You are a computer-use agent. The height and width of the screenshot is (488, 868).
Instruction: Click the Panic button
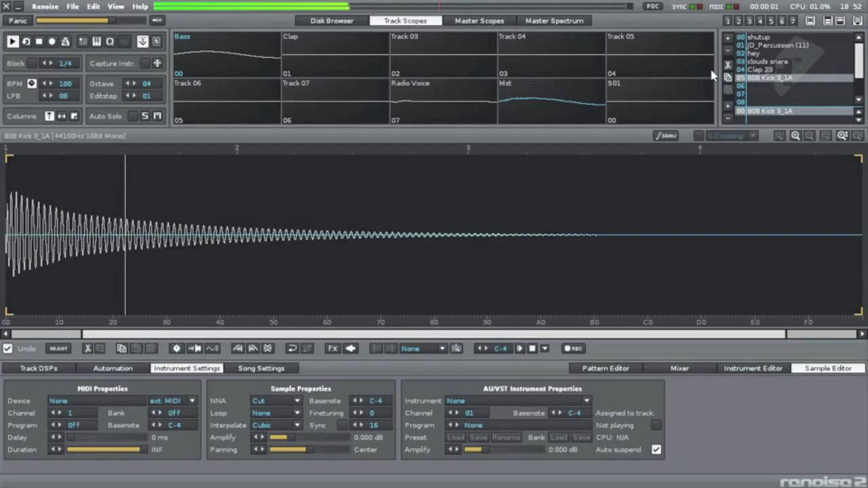(18, 20)
